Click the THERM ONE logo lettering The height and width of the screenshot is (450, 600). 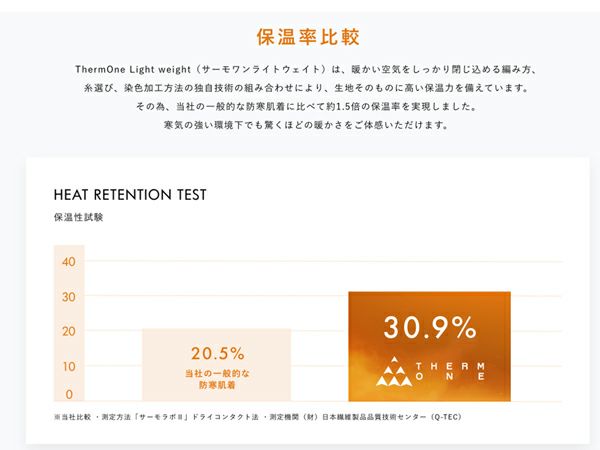click(x=451, y=370)
